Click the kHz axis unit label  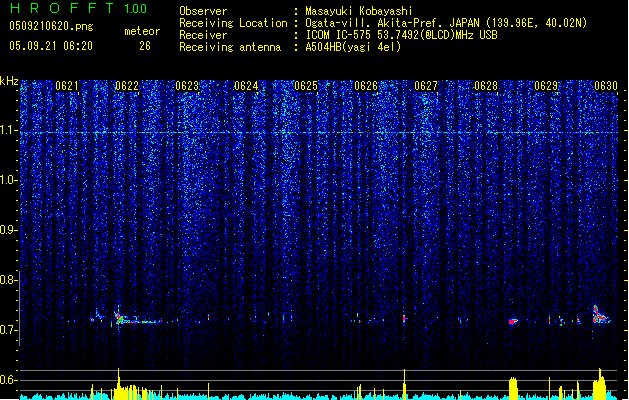tap(9, 81)
